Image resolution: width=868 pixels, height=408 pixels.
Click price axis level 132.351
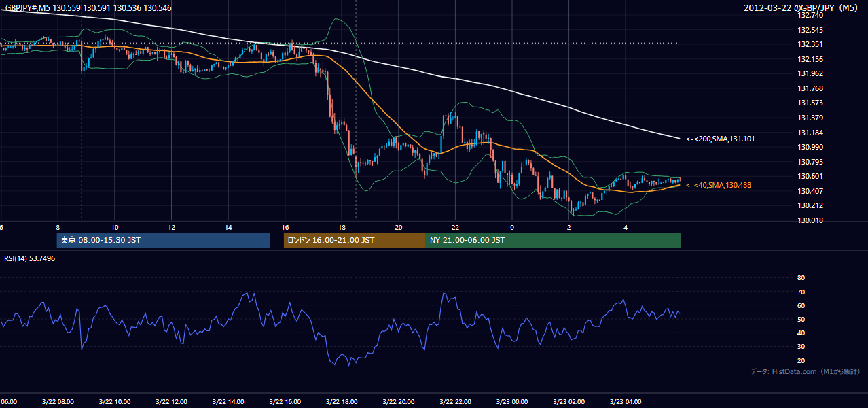tap(809, 45)
